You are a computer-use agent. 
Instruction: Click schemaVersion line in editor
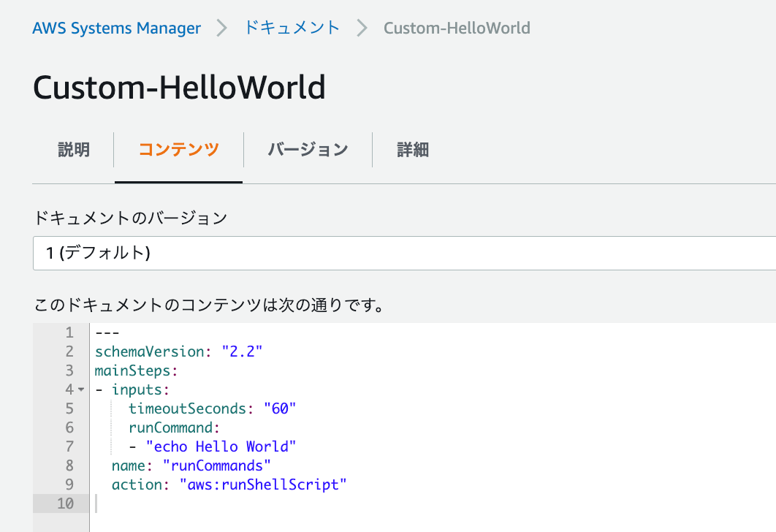[179, 351]
